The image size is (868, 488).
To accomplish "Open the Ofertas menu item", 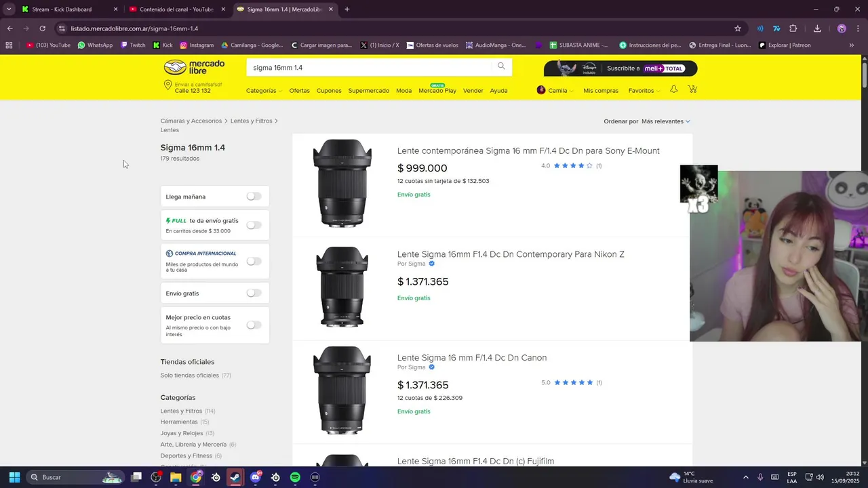I will click(x=299, y=91).
